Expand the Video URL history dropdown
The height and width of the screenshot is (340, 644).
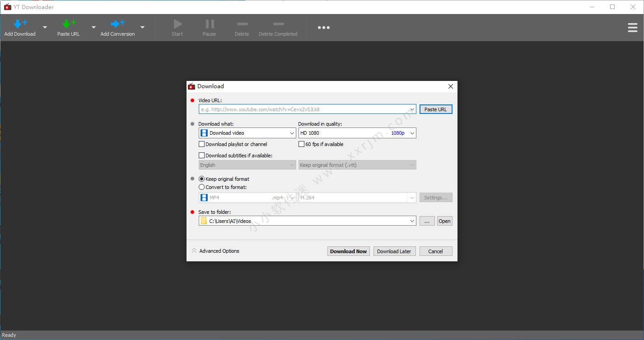(x=412, y=109)
